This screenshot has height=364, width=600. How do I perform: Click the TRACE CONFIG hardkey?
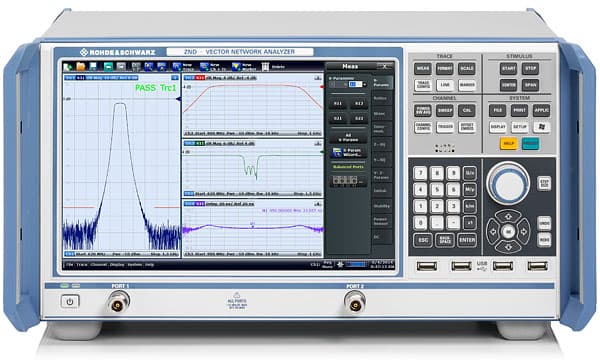click(x=422, y=85)
